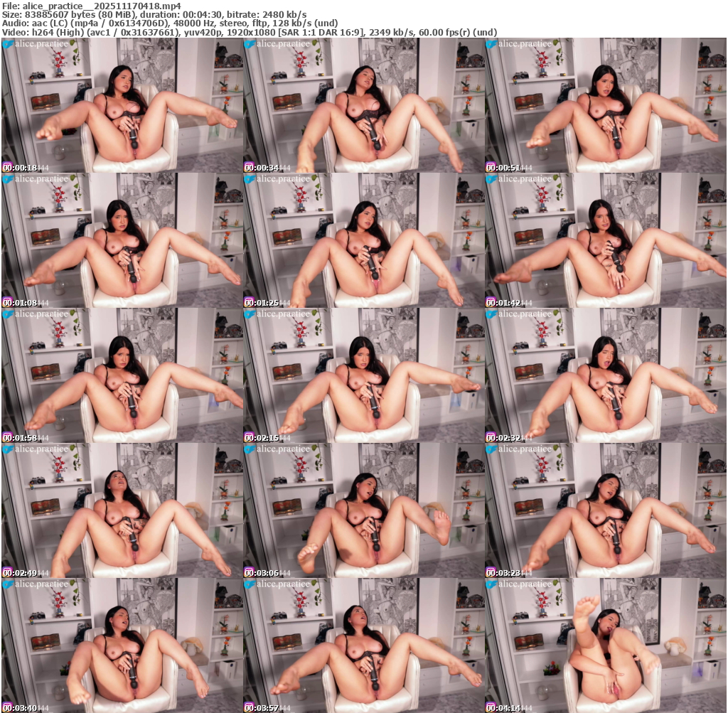Choose the frame timestamped 00:01:08
The width and height of the screenshot is (728, 713).
click(122, 240)
